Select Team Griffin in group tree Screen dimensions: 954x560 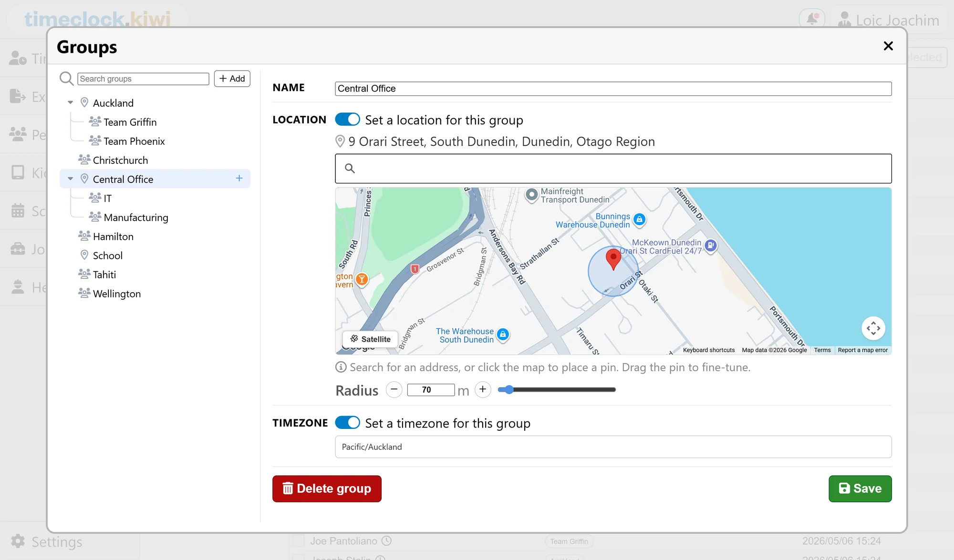[130, 122]
